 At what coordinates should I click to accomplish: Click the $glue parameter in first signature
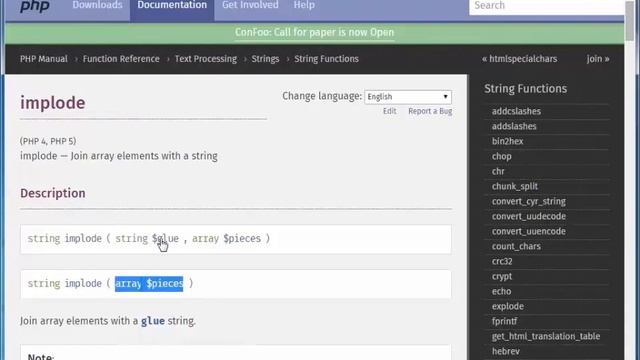[x=165, y=238]
